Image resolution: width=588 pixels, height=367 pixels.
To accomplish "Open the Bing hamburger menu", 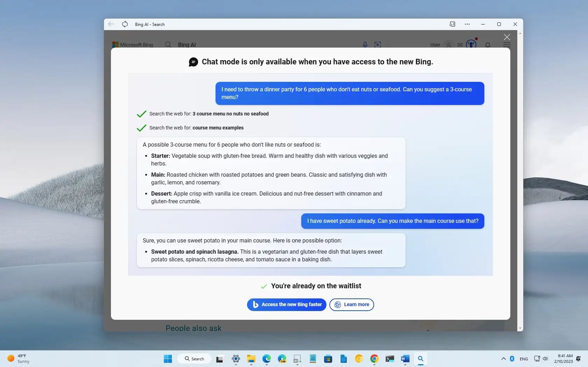I will (507, 45).
